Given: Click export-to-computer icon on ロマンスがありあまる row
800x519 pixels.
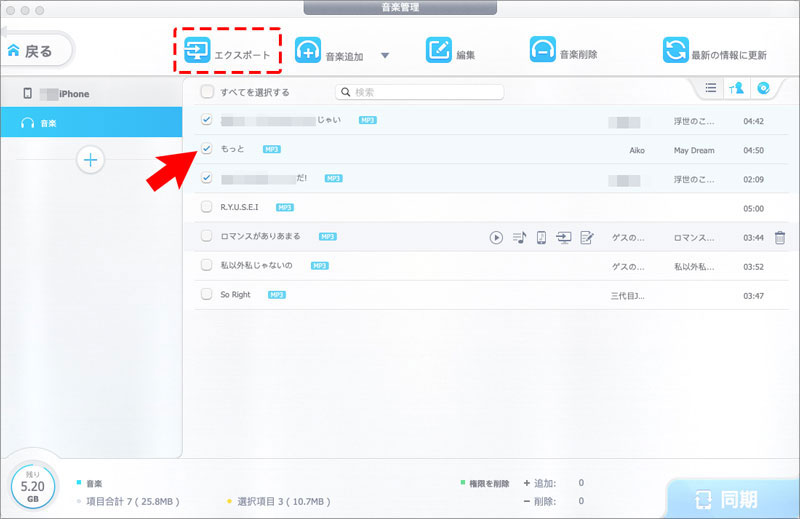Looking at the screenshot, I should (564, 237).
